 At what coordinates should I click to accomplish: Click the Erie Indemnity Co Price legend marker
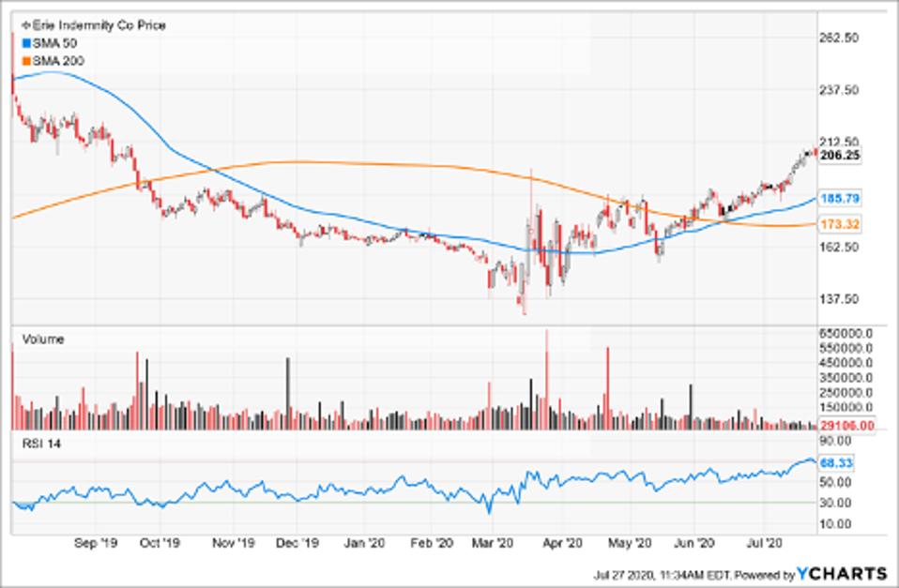click(x=25, y=25)
